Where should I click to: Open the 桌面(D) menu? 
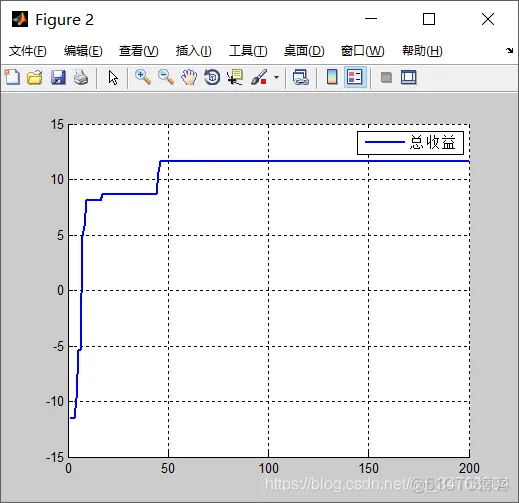[304, 51]
